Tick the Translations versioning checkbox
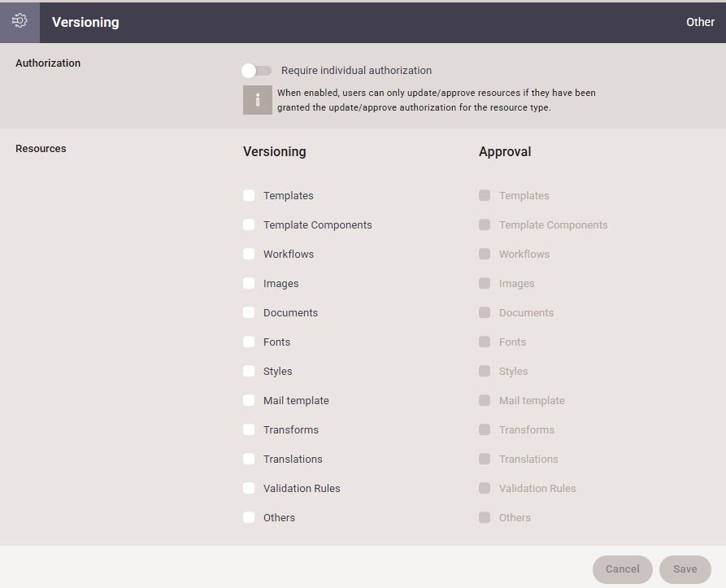Image resolution: width=726 pixels, height=588 pixels. click(x=249, y=460)
